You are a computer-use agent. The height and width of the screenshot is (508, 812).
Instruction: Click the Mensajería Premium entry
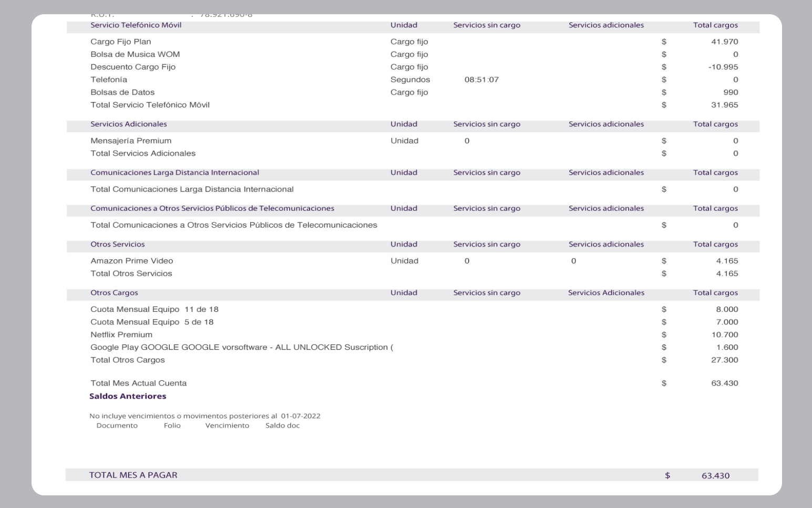131,140
